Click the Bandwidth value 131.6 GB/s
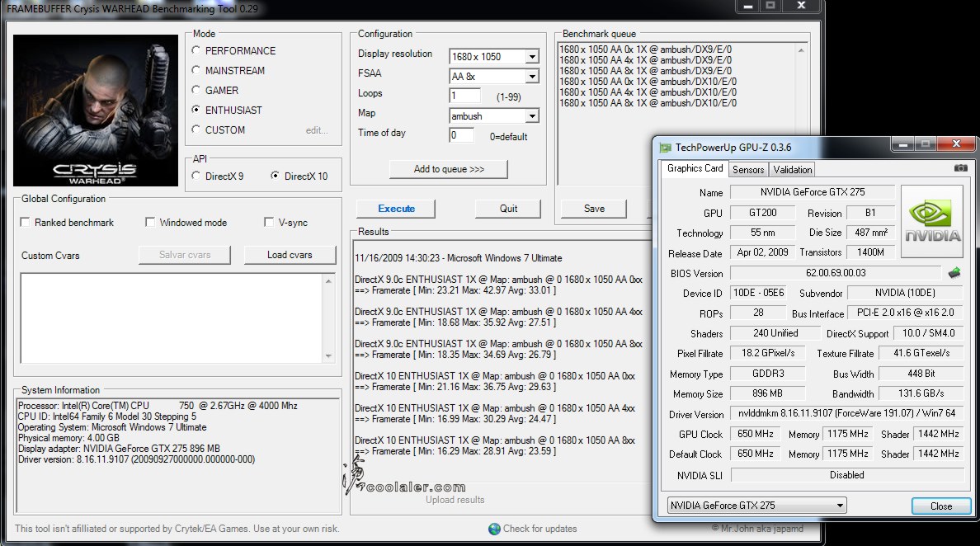 [x=921, y=393]
